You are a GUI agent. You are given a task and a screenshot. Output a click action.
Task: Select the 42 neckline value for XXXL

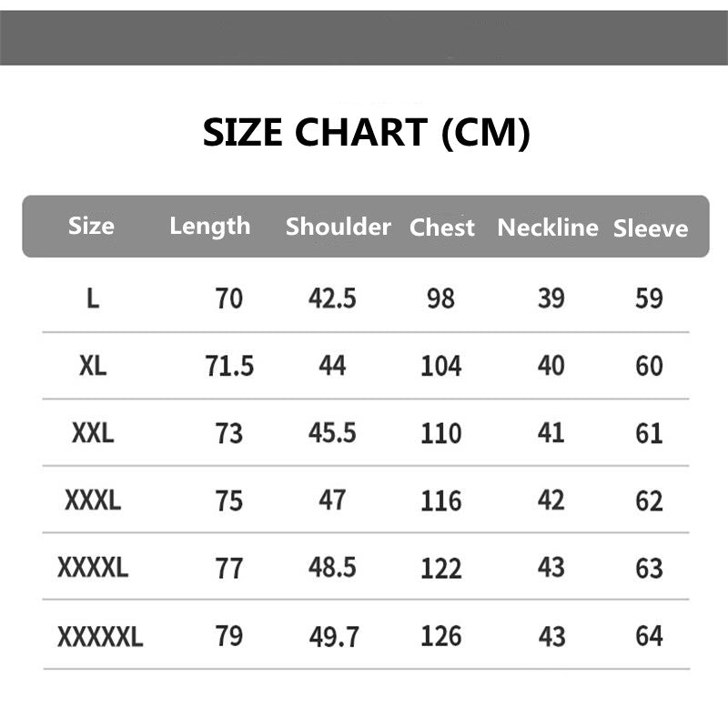click(551, 500)
